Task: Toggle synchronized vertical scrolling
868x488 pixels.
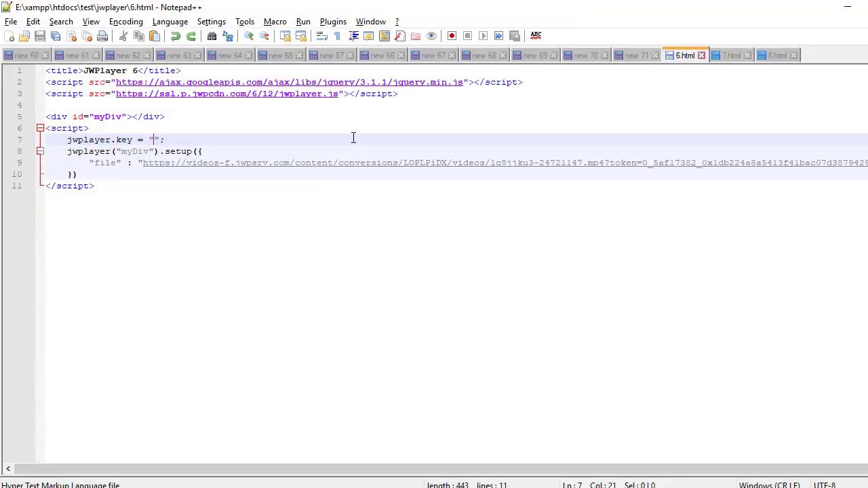Action: [285, 36]
